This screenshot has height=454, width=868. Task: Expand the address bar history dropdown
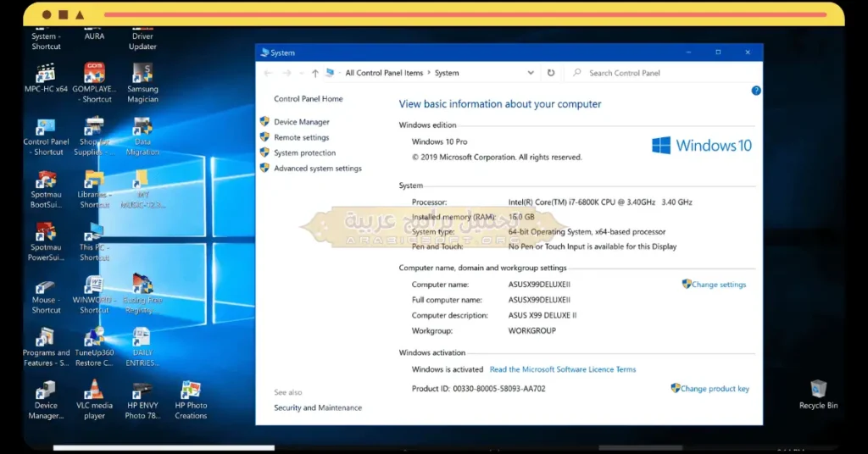(531, 73)
